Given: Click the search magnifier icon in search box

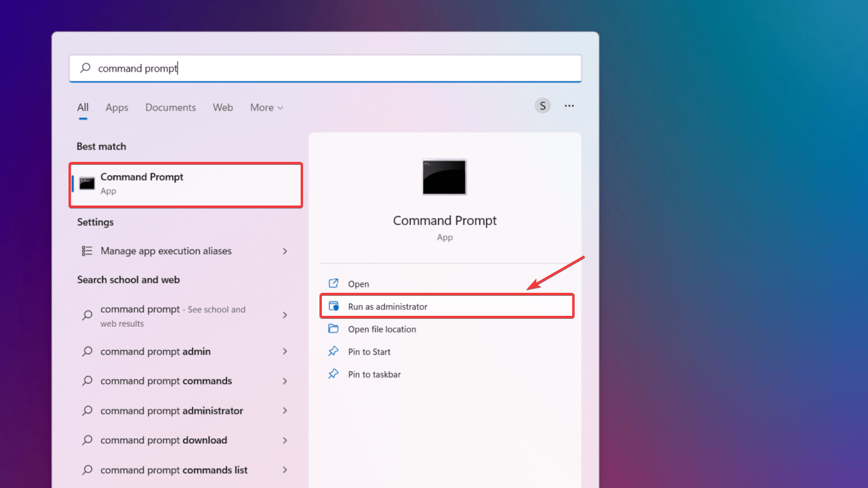Looking at the screenshot, I should (x=85, y=69).
